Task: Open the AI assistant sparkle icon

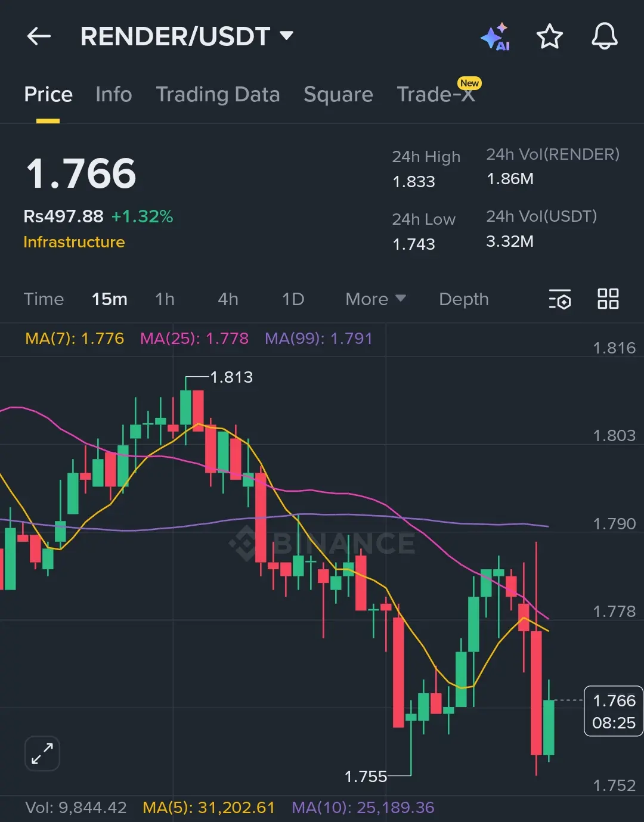Action: click(496, 37)
